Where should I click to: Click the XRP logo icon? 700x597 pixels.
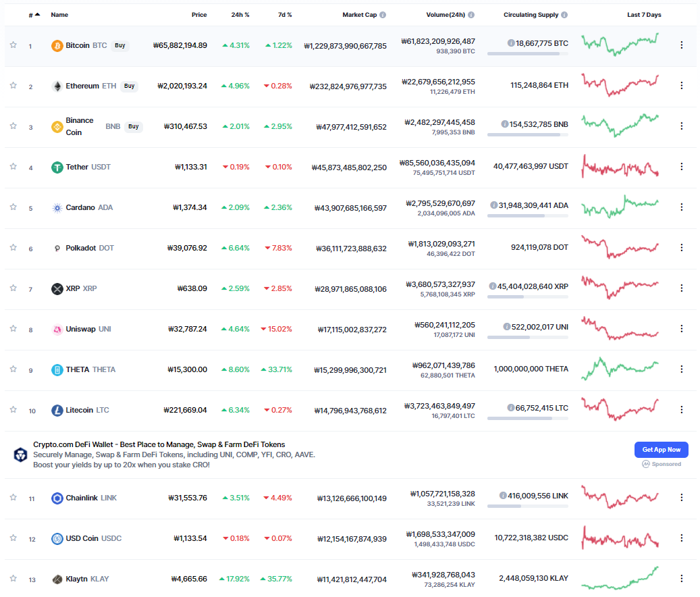point(57,289)
